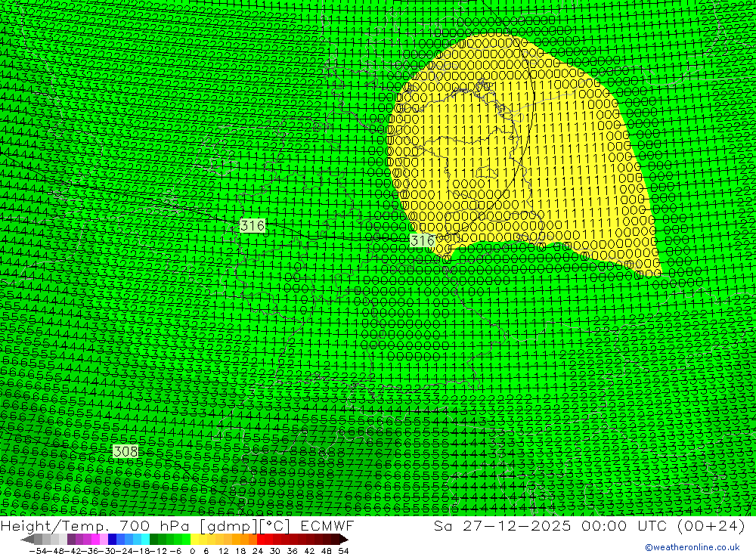Click the Sa 27-12-2025 00:00 UTC date text

coord(552,525)
